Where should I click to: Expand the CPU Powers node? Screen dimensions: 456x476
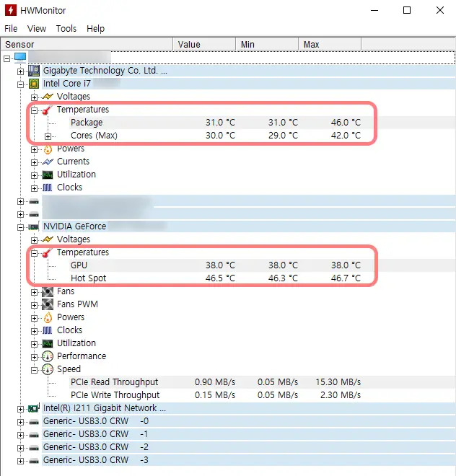click(34, 150)
